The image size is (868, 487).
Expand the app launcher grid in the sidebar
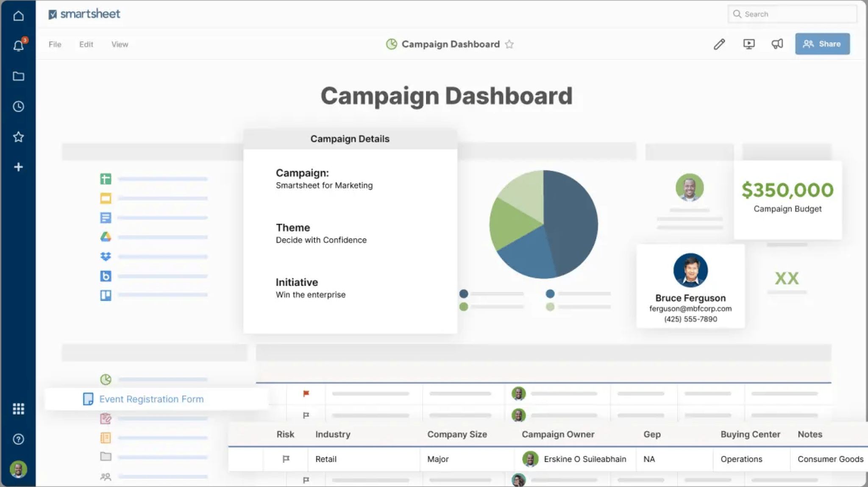point(19,409)
